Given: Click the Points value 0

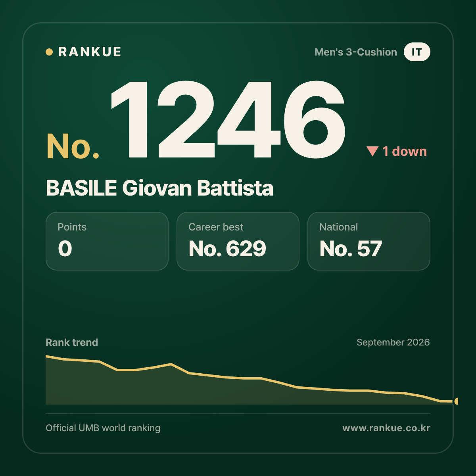Looking at the screenshot, I should [x=65, y=249].
